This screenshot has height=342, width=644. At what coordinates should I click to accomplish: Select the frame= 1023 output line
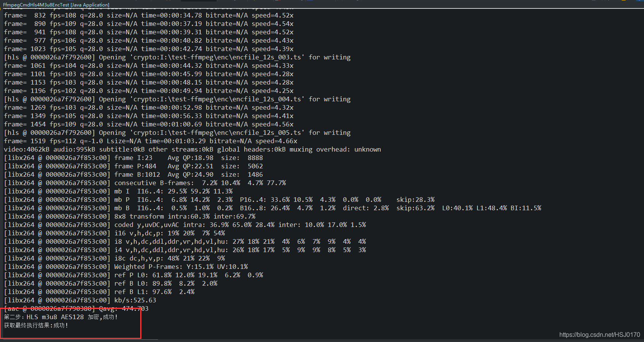click(149, 49)
